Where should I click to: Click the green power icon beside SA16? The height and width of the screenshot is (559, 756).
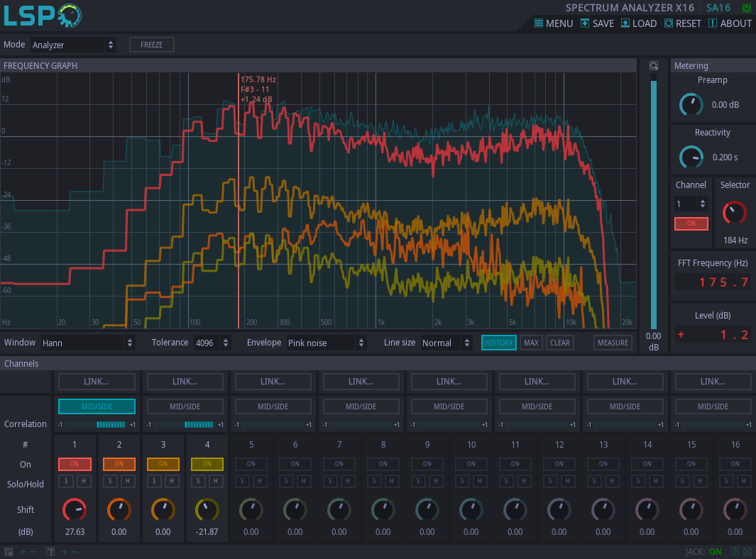[746, 8]
